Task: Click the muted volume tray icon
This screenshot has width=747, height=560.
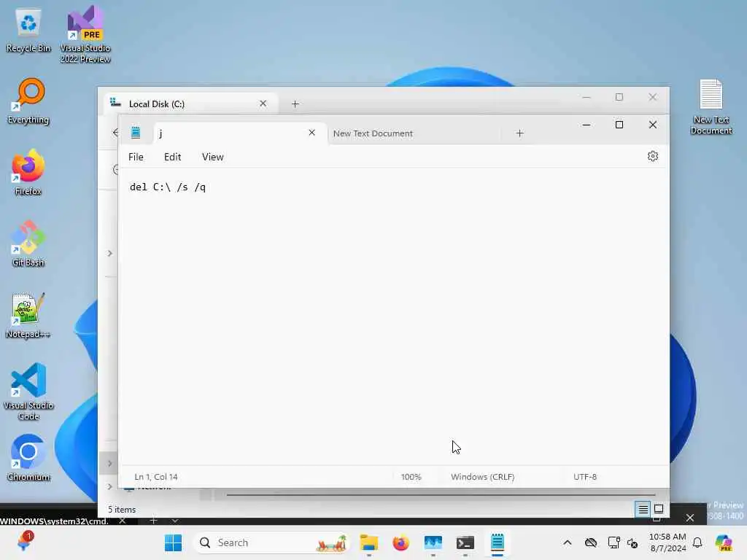Action: coord(632,542)
